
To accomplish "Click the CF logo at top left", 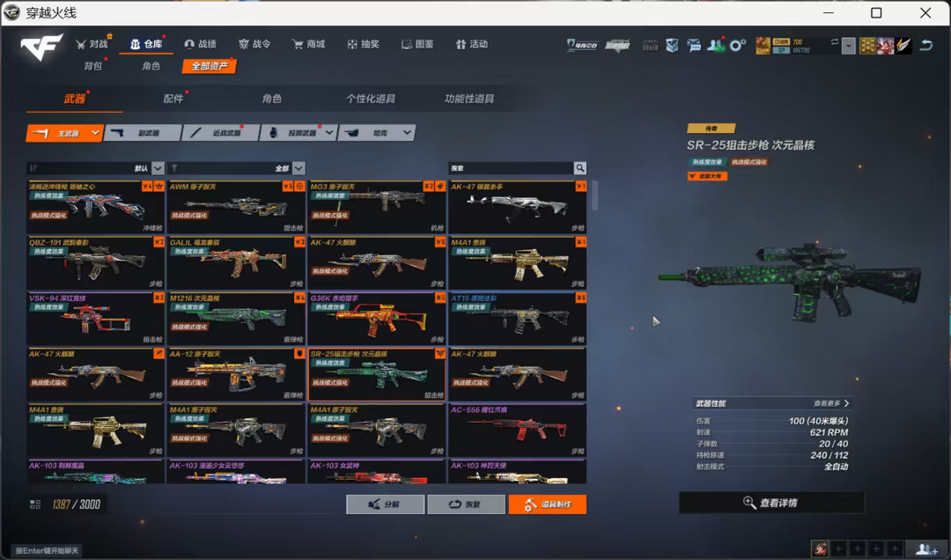I will [41, 47].
